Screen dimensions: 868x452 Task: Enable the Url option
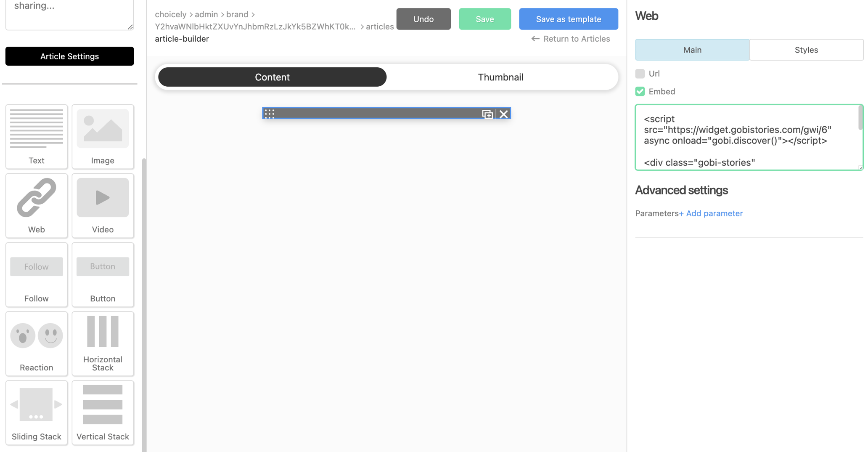640,73
